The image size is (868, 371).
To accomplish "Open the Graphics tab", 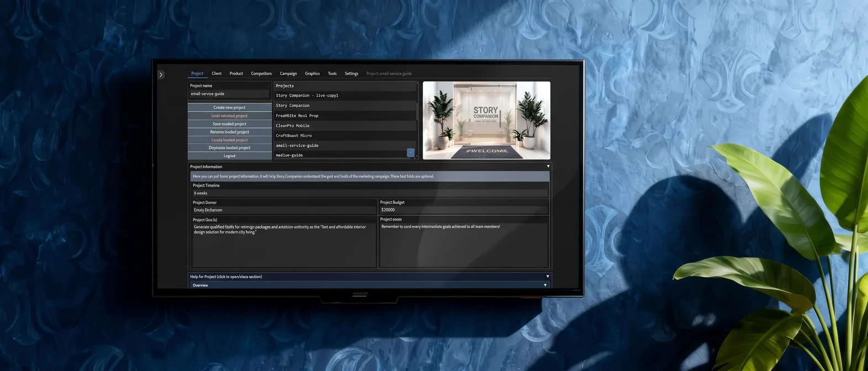I will [x=312, y=73].
